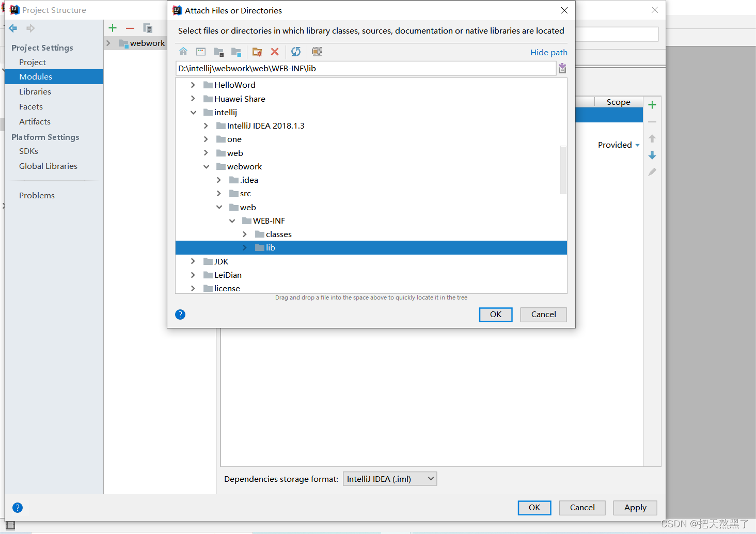Open SDKs under Platform Settings
The width and height of the screenshot is (756, 534).
tap(28, 151)
